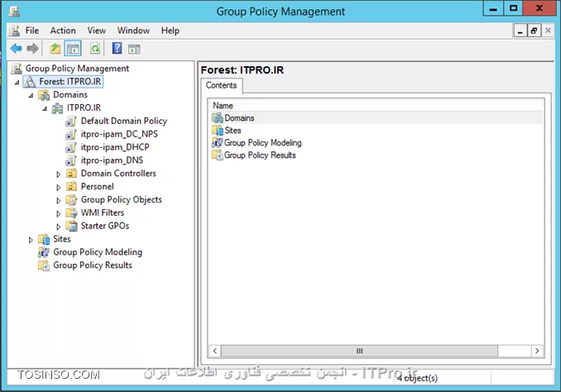Click the itpro-ipam_DC_NPS GPO link icon
561x392 pixels.
pos(71,135)
